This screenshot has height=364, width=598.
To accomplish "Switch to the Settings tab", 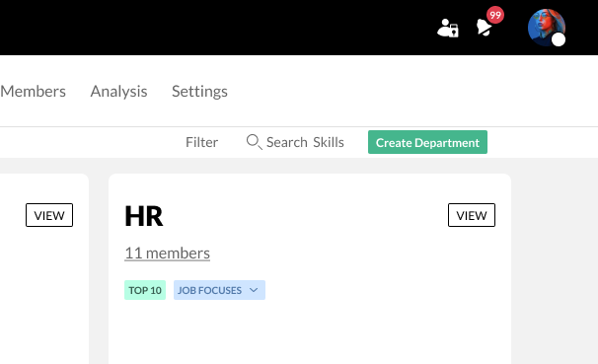I will pos(199,92).
